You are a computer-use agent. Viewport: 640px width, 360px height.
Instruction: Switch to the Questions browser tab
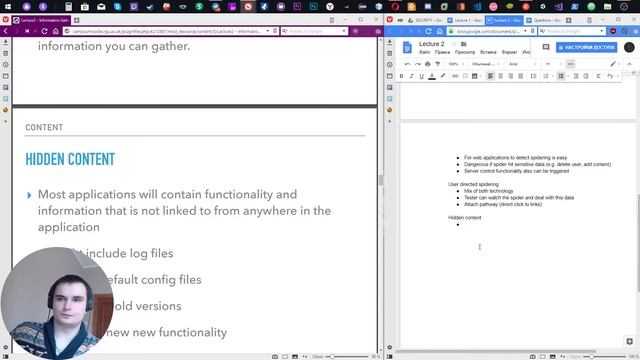[544, 20]
